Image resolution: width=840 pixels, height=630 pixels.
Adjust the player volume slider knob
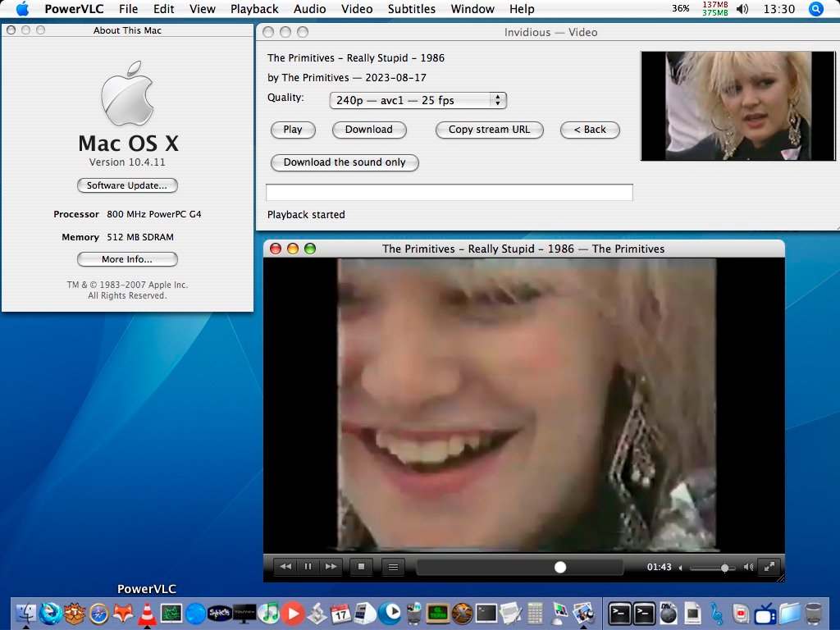click(x=725, y=568)
